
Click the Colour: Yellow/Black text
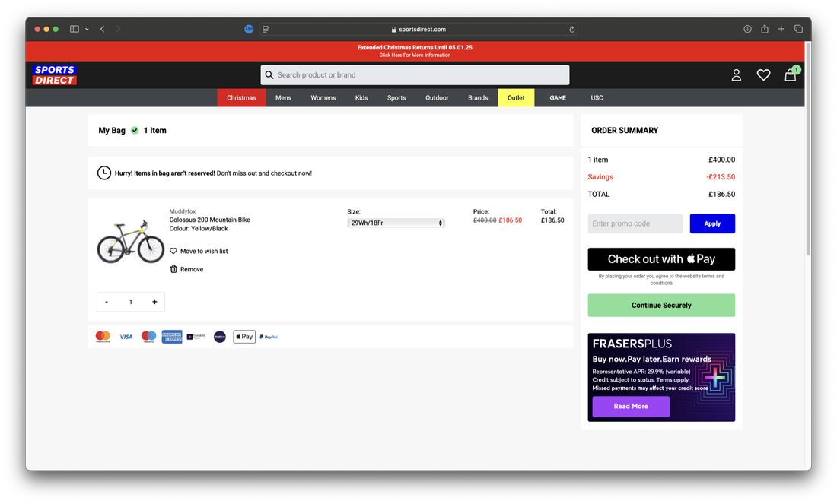click(x=199, y=228)
